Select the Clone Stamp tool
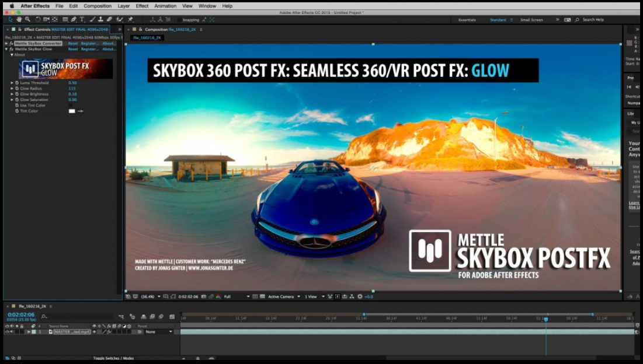The width and height of the screenshot is (643, 364). [100, 19]
